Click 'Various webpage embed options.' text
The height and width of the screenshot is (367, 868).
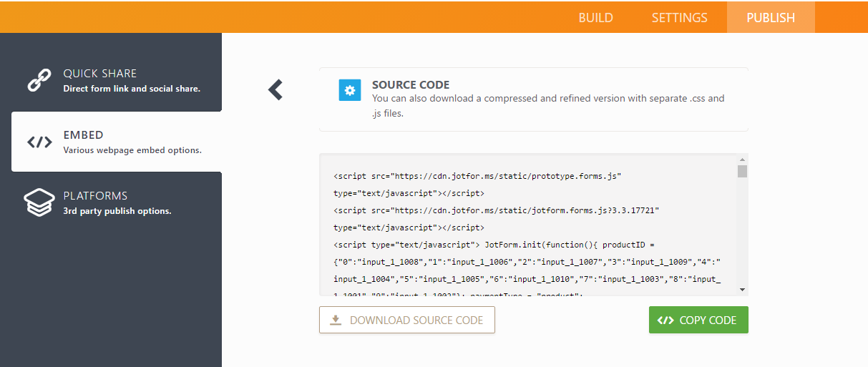click(x=132, y=150)
